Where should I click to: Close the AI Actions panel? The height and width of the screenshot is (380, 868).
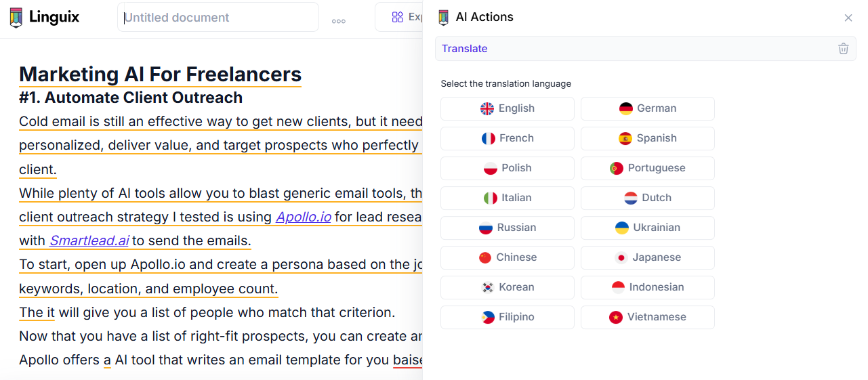pos(848,18)
